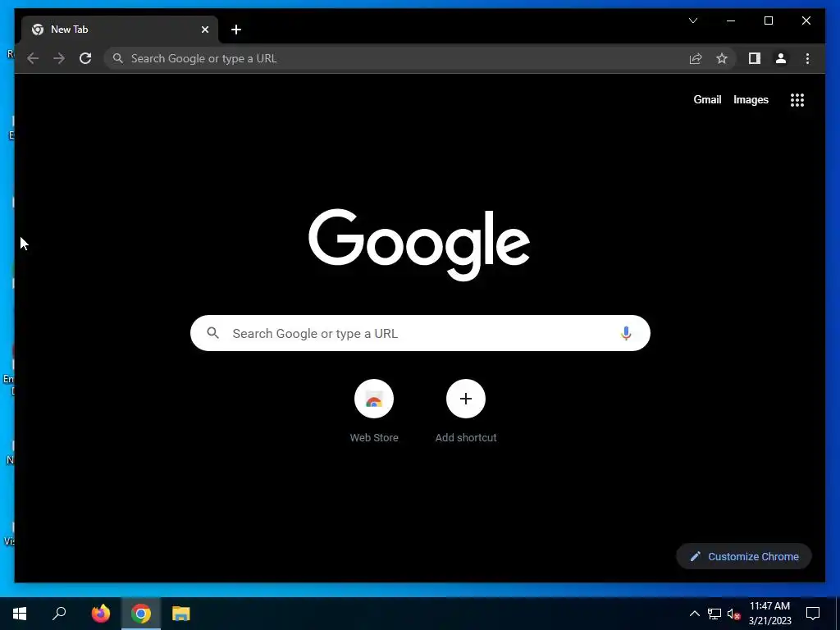Show hidden system tray icons
Screen dimensions: 840x630
click(694, 614)
